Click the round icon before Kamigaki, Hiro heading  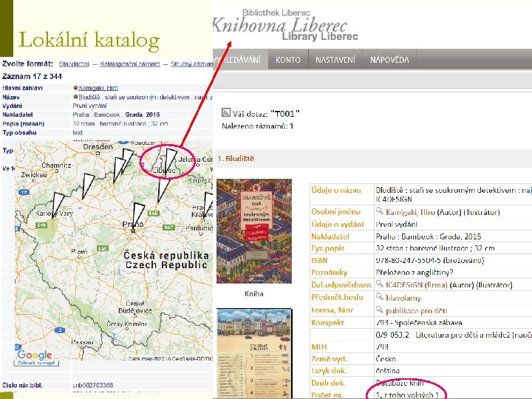point(75,88)
